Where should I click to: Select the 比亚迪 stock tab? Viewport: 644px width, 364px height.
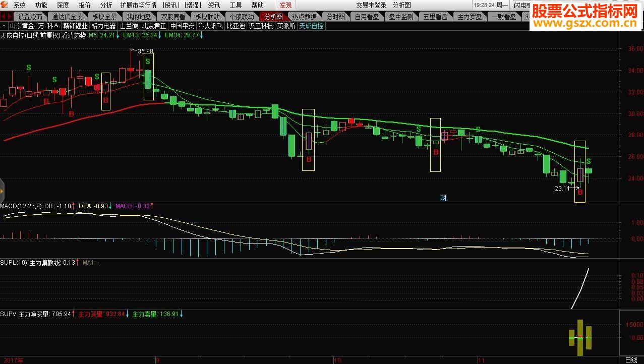pos(236,26)
